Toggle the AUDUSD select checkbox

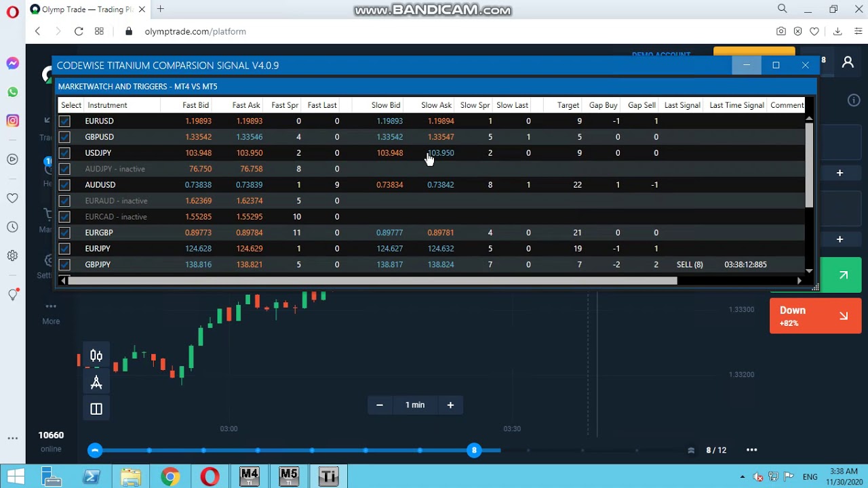click(64, 185)
